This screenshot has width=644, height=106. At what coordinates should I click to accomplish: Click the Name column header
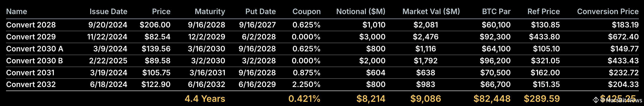pyautogui.click(x=17, y=11)
